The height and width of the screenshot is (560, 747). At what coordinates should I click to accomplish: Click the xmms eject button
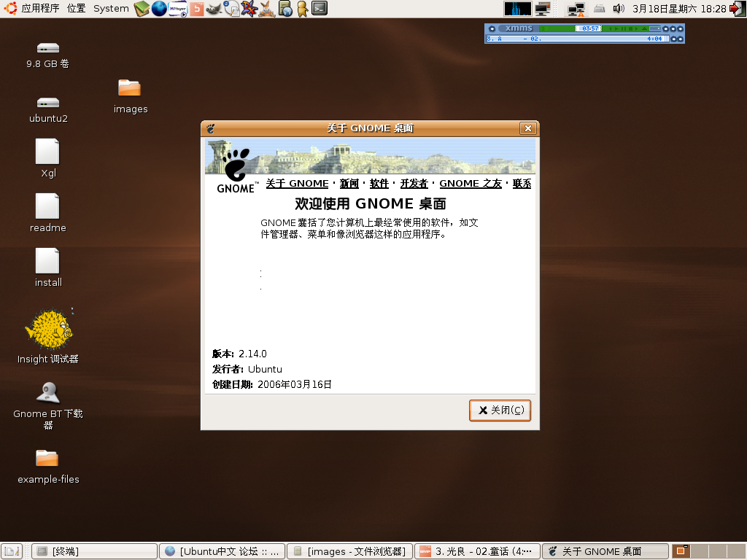[x=645, y=28]
